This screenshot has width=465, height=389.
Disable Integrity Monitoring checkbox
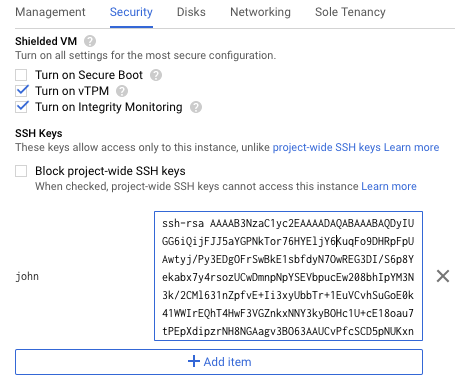tap(22, 107)
